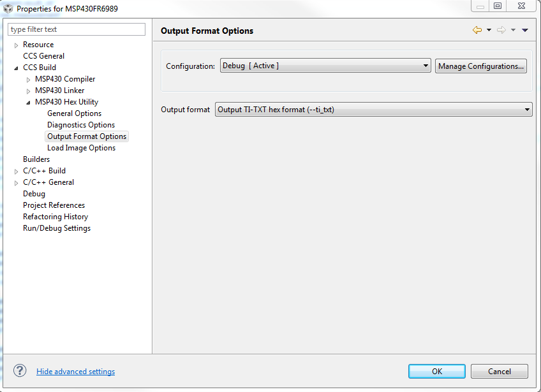The width and height of the screenshot is (541, 392).
Task: Expand the Resource tree node
Action: [x=16, y=45]
